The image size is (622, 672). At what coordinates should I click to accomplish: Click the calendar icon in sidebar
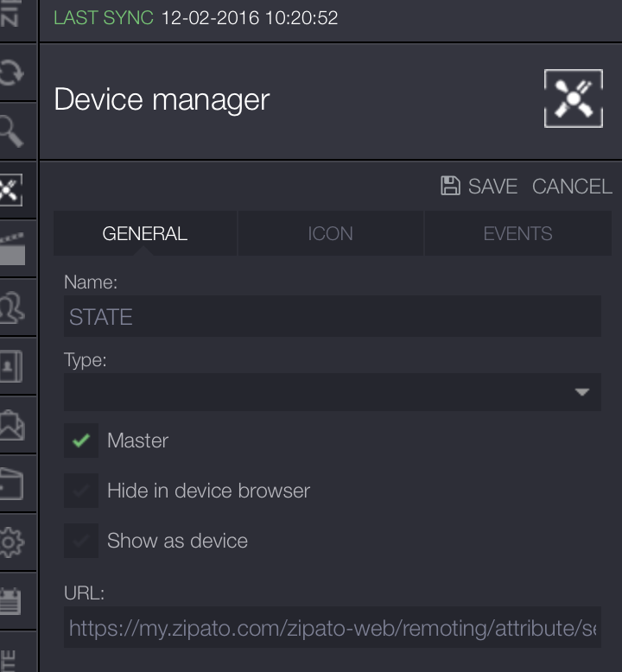point(12,600)
